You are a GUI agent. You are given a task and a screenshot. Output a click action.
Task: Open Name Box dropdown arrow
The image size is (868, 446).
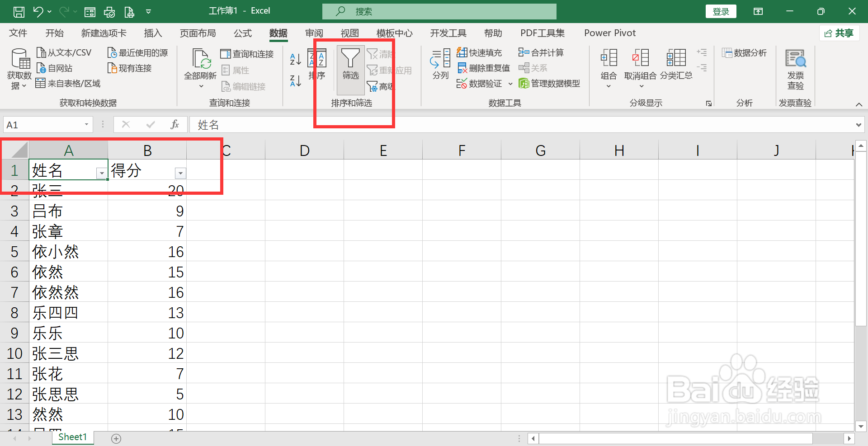(x=86, y=125)
